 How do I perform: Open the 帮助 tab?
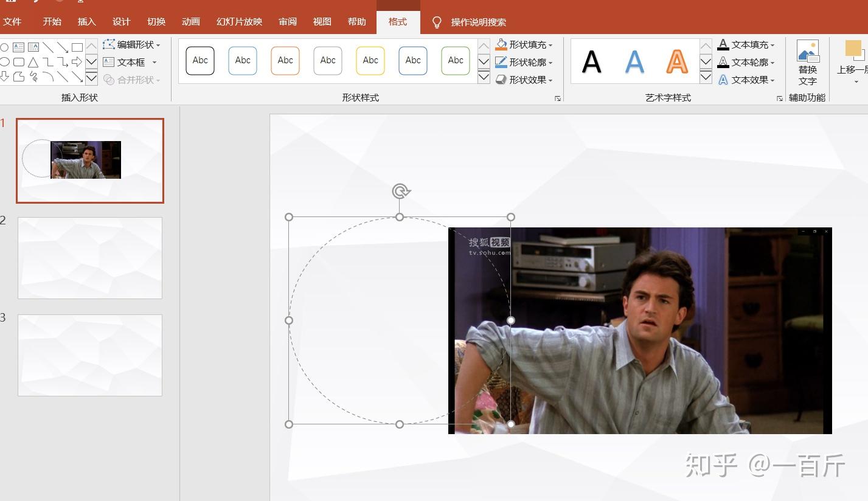point(357,22)
